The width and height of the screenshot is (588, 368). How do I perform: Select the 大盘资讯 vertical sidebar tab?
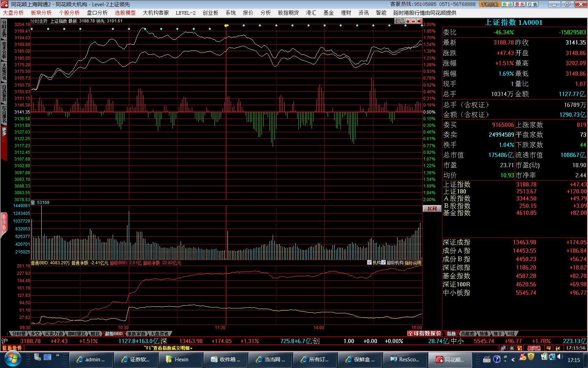(4, 71)
